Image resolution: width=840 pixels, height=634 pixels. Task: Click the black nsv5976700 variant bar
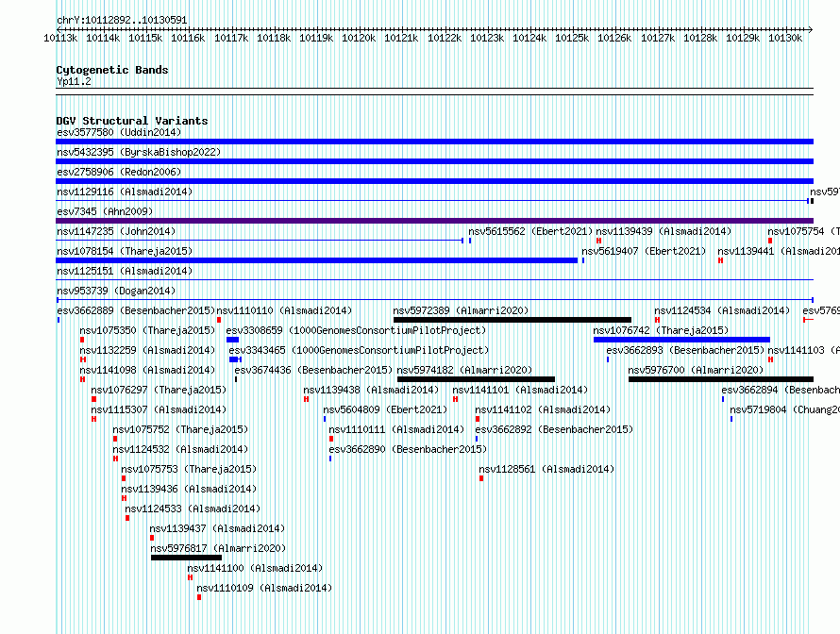(x=721, y=379)
